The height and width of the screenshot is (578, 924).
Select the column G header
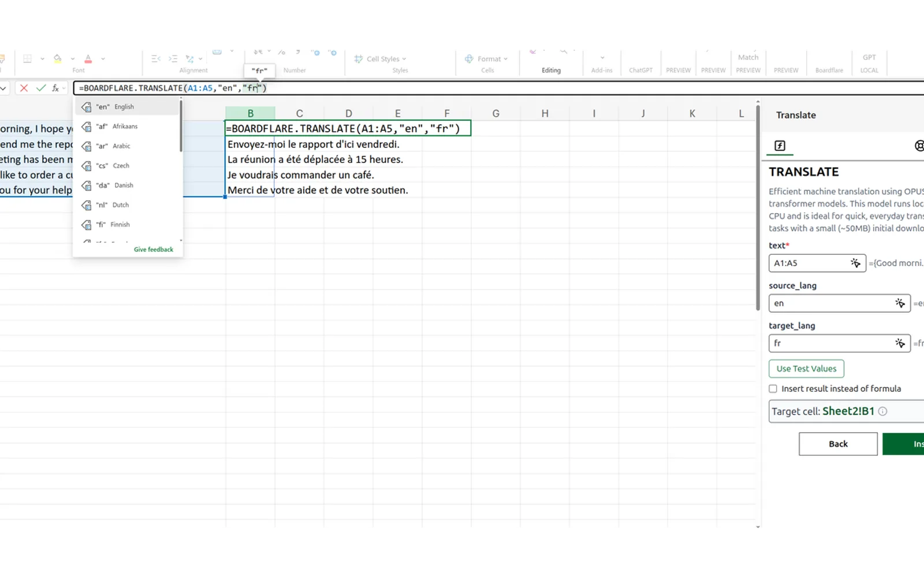495,113
